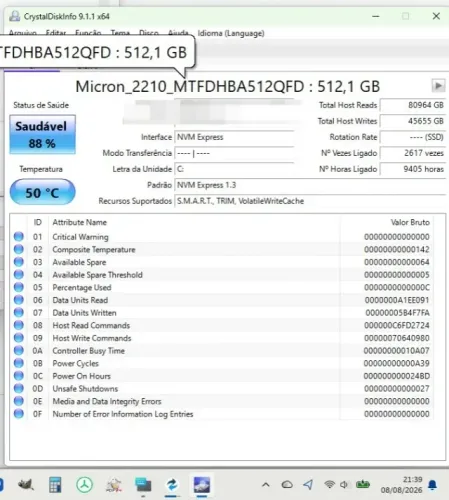The image size is (449, 500).
Task: Click the Rotation Rate value field
Action: [413, 137]
